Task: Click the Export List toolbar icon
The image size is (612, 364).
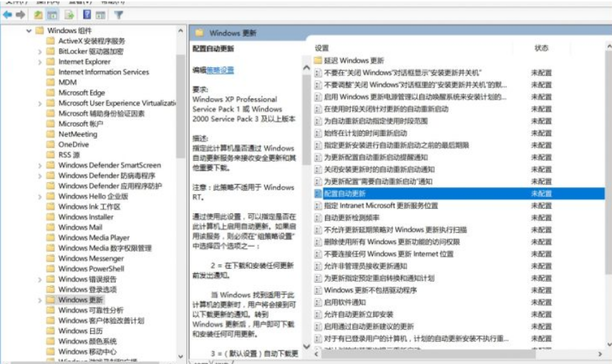Action: pyautogui.click(x=69, y=14)
